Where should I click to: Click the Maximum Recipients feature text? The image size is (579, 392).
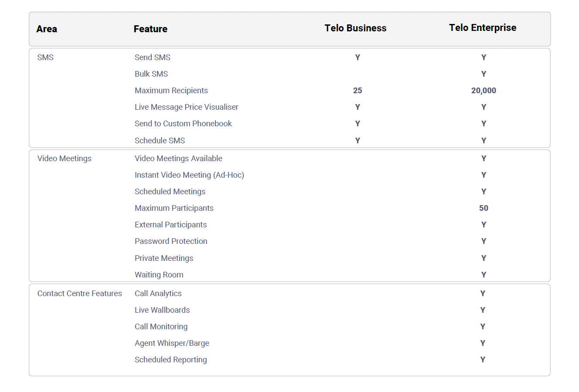pyautogui.click(x=171, y=91)
